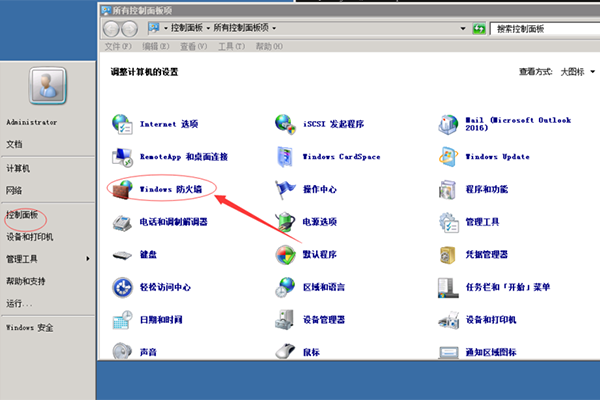Click the 电源选项 text link
Screen dimensions: 600x400
[320, 222]
